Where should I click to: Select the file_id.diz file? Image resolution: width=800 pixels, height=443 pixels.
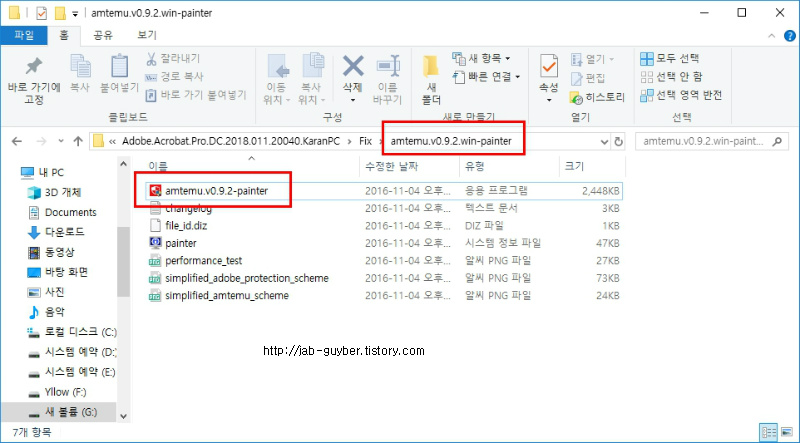click(384, 226)
